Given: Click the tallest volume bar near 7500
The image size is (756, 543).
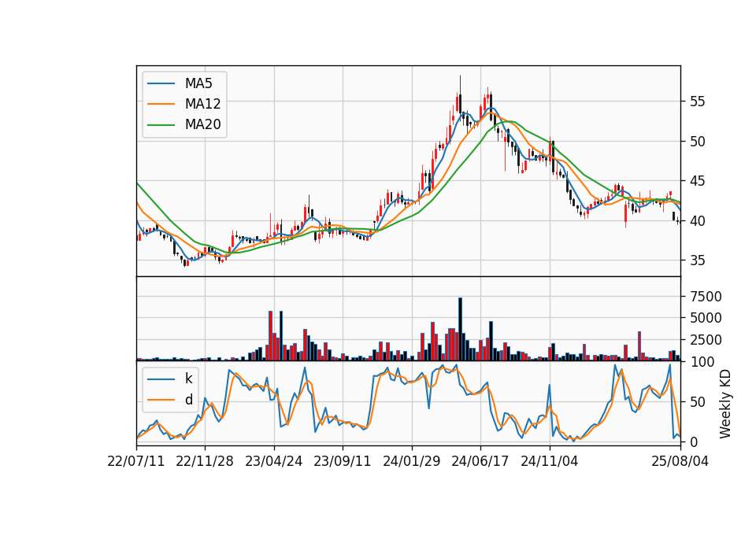Looking at the screenshot, I should click(460, 329).
